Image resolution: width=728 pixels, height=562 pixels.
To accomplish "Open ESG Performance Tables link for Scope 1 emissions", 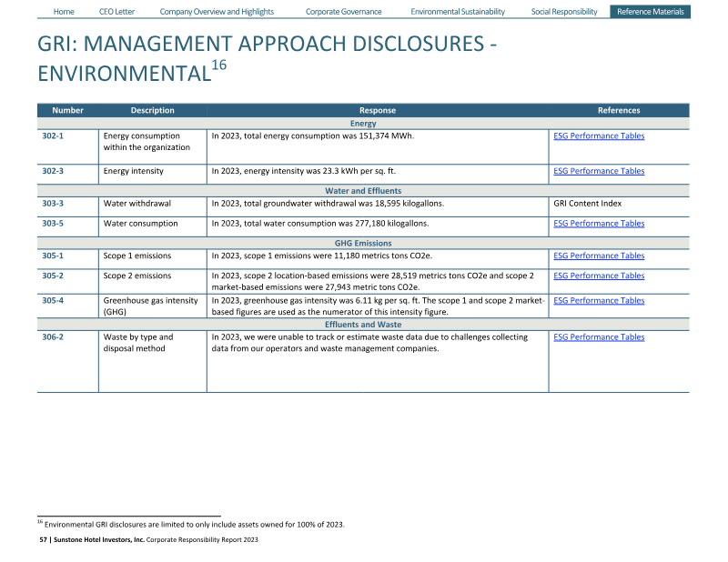I will 598,256.
